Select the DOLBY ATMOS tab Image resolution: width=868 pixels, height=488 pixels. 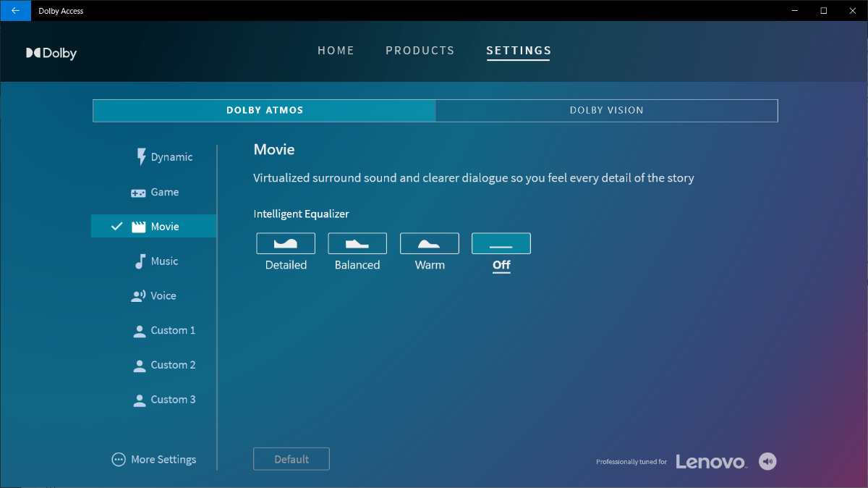tap(265, 111)
